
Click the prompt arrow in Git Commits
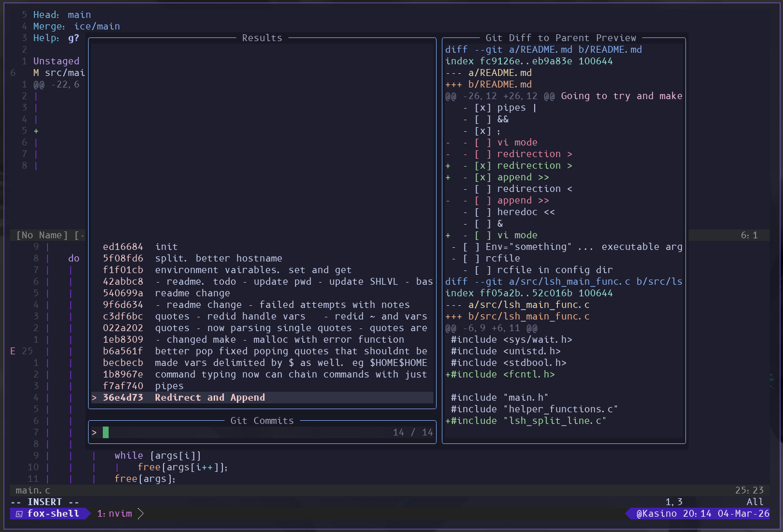pos(94,432)
